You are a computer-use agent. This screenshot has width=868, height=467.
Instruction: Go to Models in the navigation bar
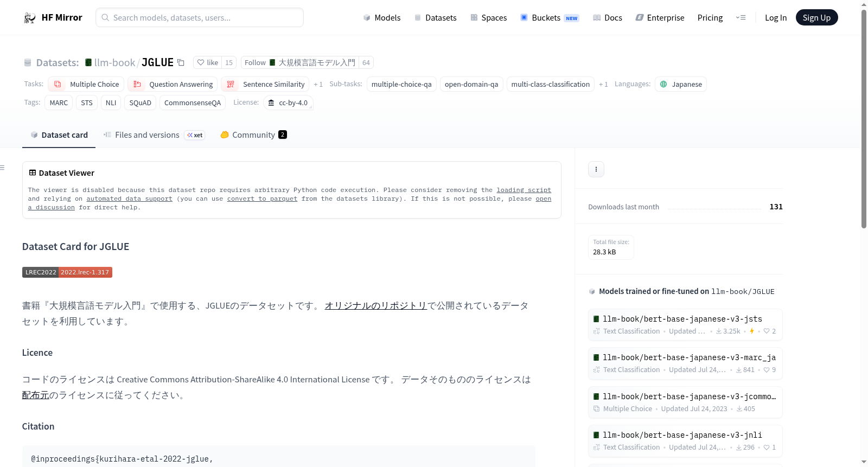tap(382, 18)
